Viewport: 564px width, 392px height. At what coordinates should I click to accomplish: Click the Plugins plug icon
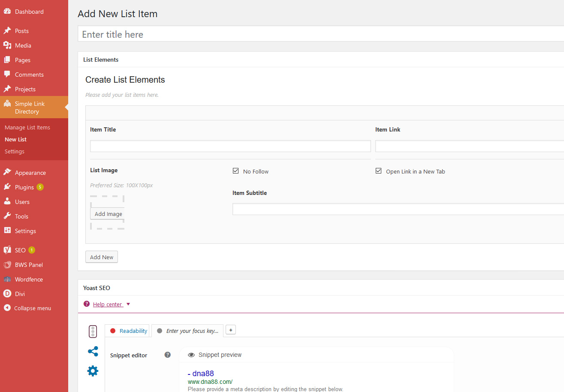tap(7, 187)
